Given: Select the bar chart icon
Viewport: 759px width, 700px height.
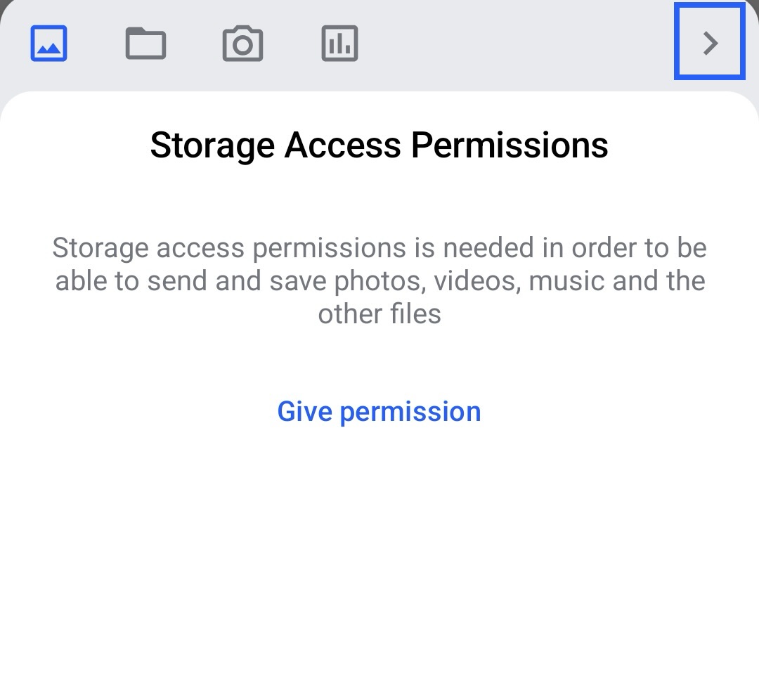Looking at the screenshot, I should point(339,44).
